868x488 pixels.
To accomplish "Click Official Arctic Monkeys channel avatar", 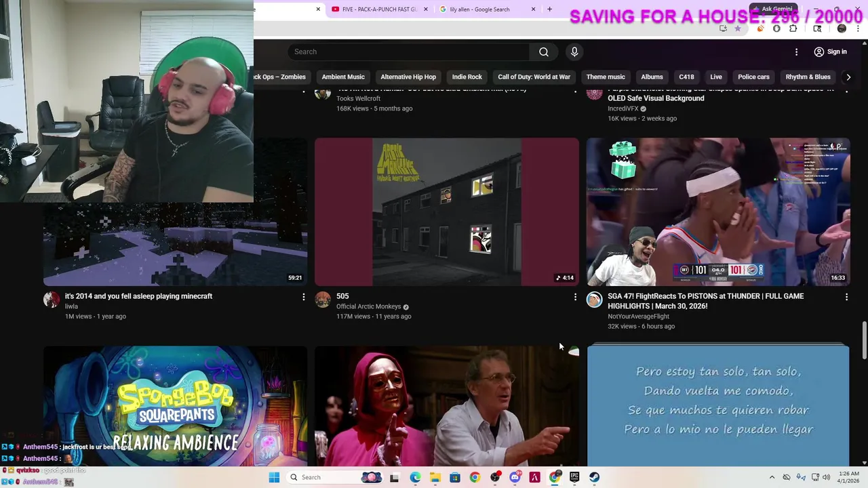I will (x=323, y=300).
